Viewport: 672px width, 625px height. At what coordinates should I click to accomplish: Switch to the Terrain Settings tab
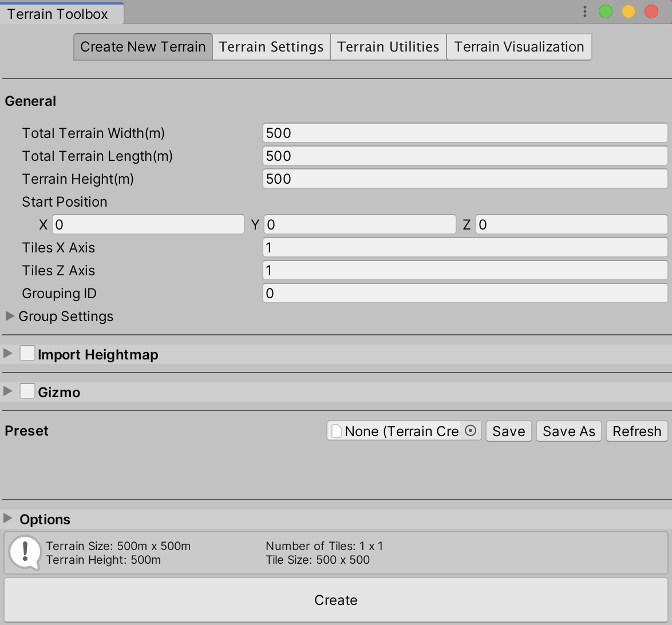(271, 47)
